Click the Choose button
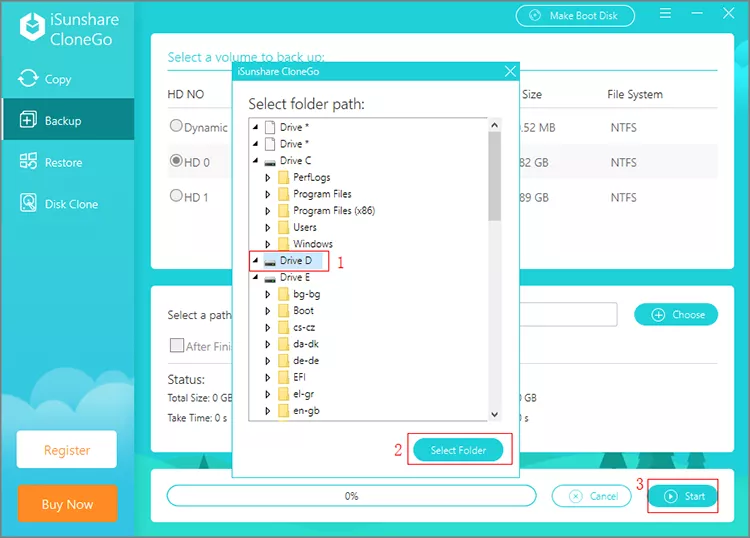This screenshot has width=750, height=538. pos(676,315)
